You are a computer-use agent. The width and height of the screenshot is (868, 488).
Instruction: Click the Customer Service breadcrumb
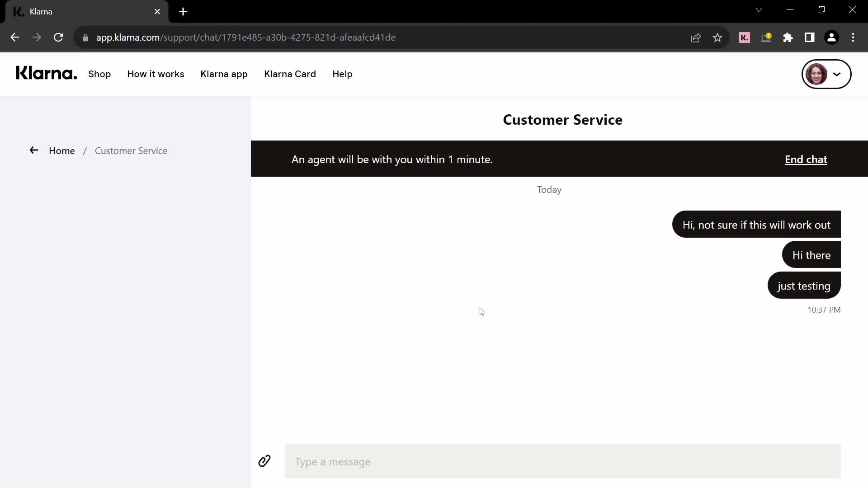(x=131, y=151)
